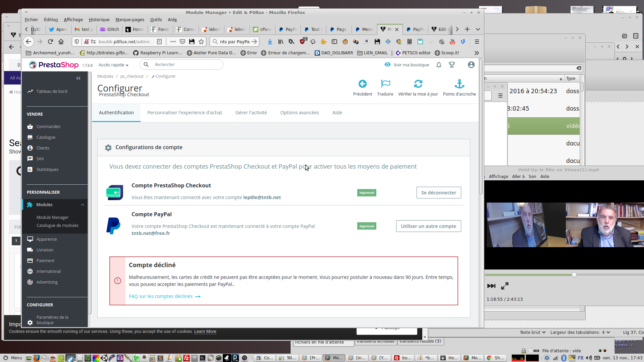
Task: Expand Texte brut format dropdown
Action: click(533, 333)
